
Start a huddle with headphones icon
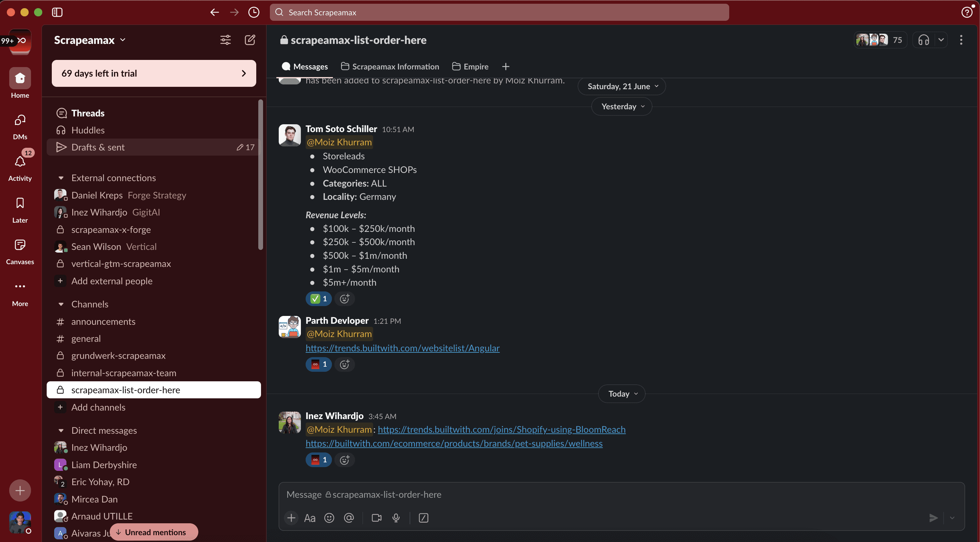[924, 40]
